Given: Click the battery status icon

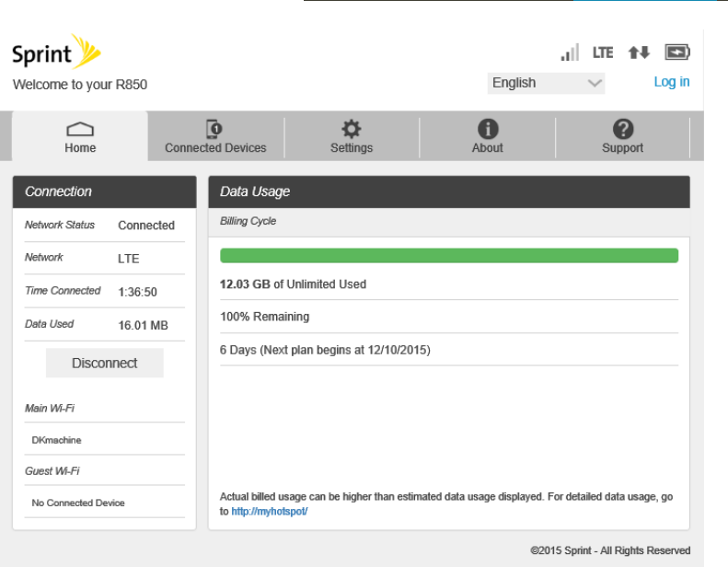Looking at the screenshot, I should click(x=677, y=52).
